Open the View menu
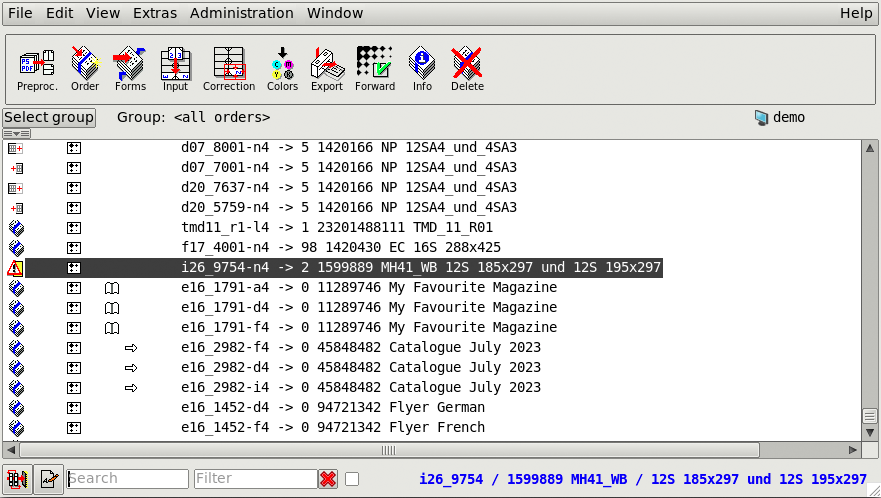Screen dimensions: 881x498 coord(103,13)
